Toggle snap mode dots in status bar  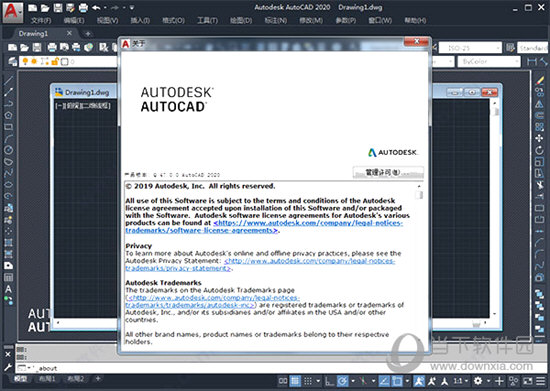pyautogui.click(x=308, y=381)
